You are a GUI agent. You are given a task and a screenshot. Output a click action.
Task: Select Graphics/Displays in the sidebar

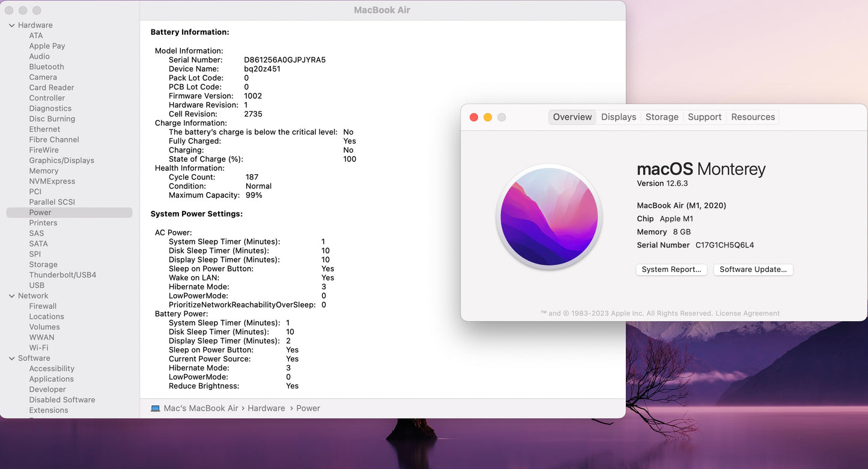tap(62, 161)
